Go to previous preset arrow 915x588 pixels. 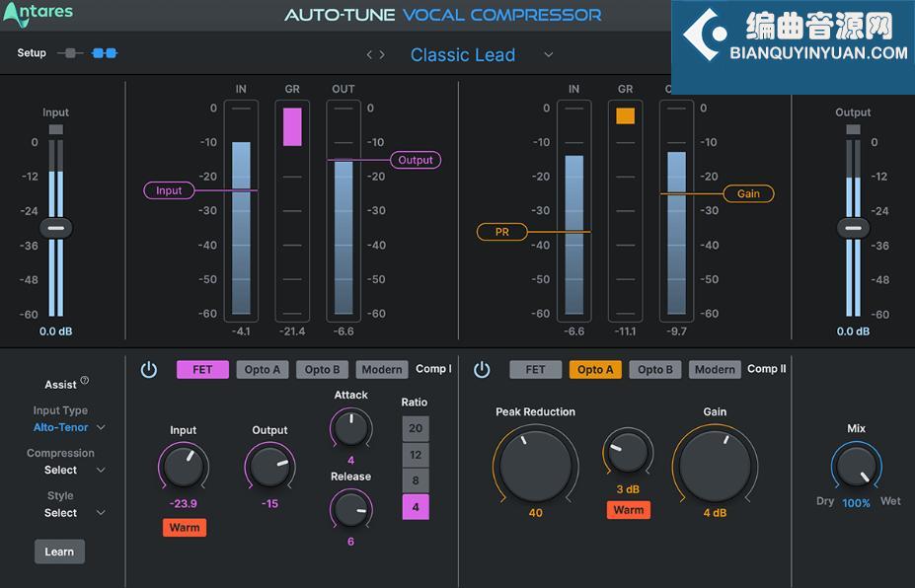click(x=369, y=55)
